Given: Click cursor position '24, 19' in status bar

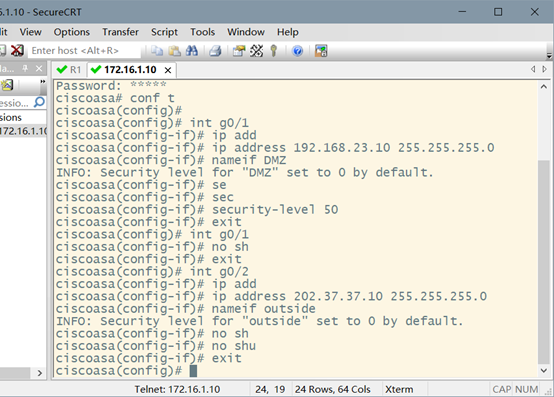Looking at the screenshot, I should (270, 389).
